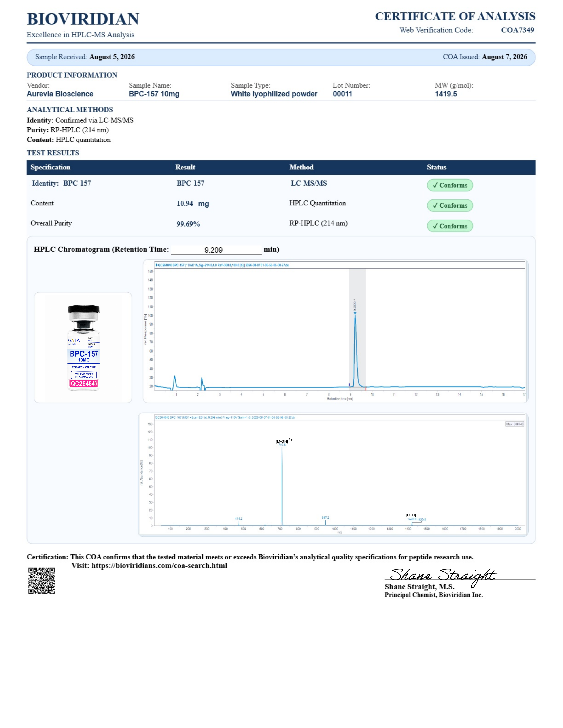Select the web verification code COA7349
Screen dimensions: 563x728
(518, 30)
